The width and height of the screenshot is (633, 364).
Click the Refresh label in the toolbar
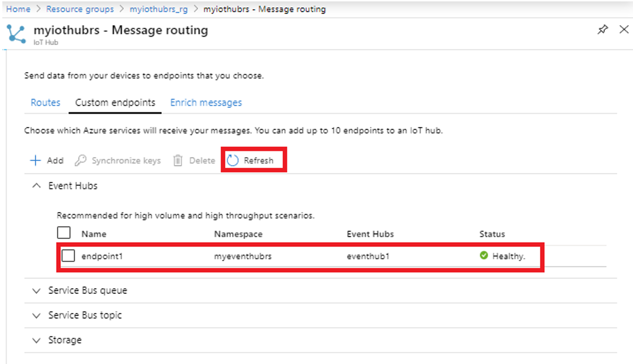[x=259, y=160]
